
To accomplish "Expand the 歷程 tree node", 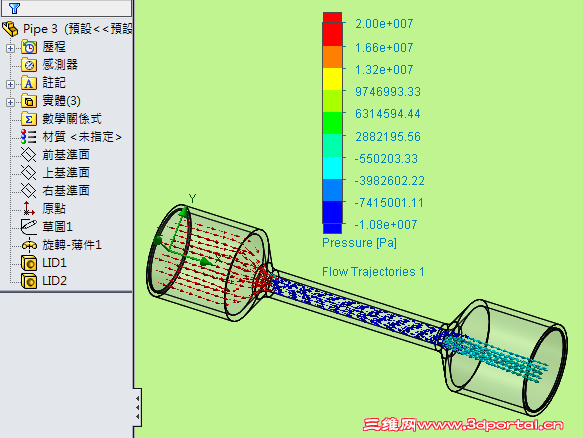I will tap(10, 48).
